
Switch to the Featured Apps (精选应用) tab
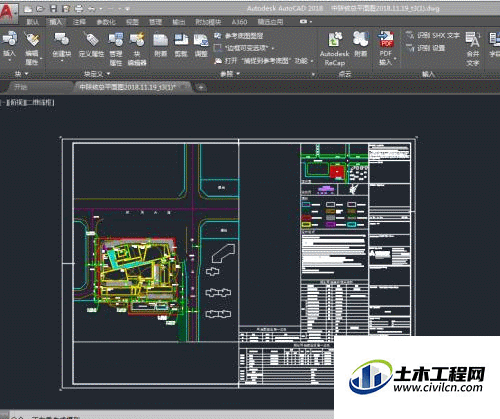tap(270, 22)
